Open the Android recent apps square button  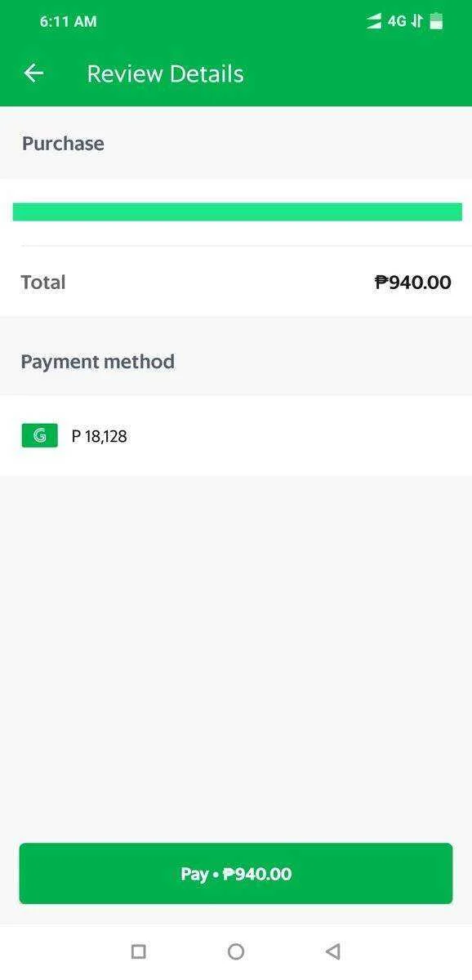(x=139, y=951)
